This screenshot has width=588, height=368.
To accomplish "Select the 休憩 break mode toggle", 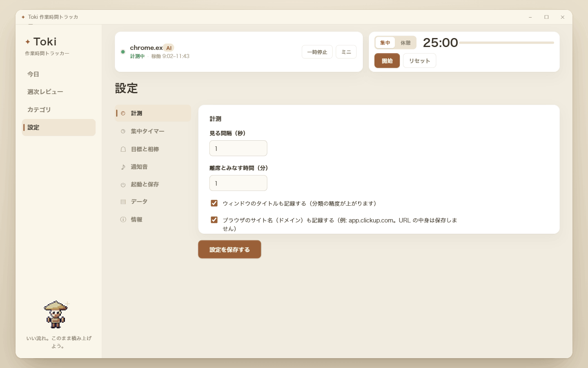I will [x=405, y=43].
